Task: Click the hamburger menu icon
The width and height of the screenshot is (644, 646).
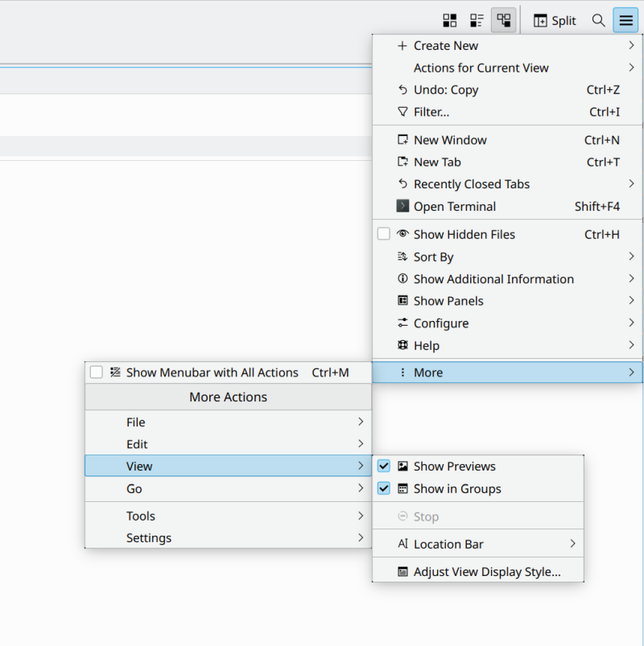Action: [625, 20]
